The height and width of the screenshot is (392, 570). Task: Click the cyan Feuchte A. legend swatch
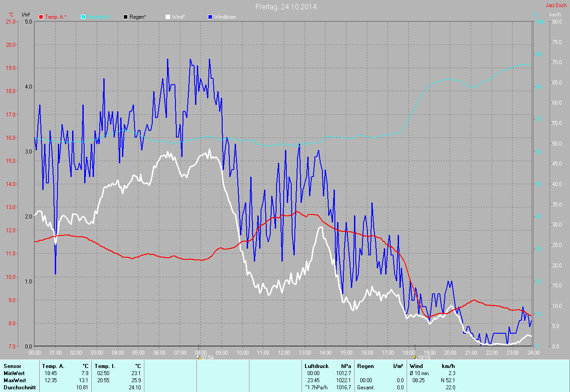pyautogui.click(x=83, y=17)
